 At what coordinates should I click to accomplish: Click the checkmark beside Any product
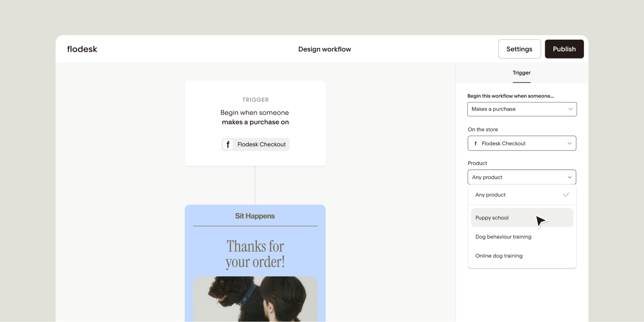point(566,195)
